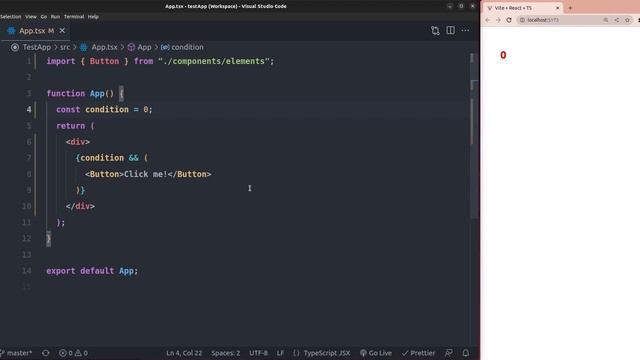Split the editor to the right
The height and width of the screenshot is (360, 640).
click(450, 31)
